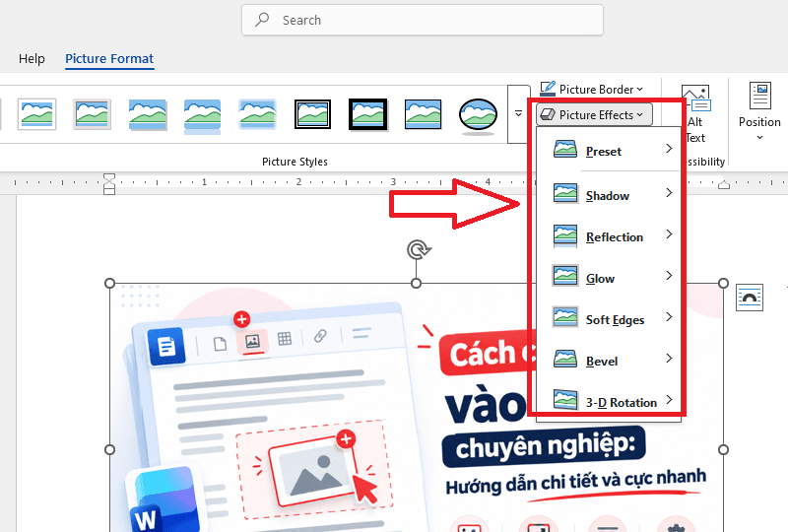Screen dimensions: 788x532
Task: Click the top-right sizing handle of picture
Action: tap(723, 283)
